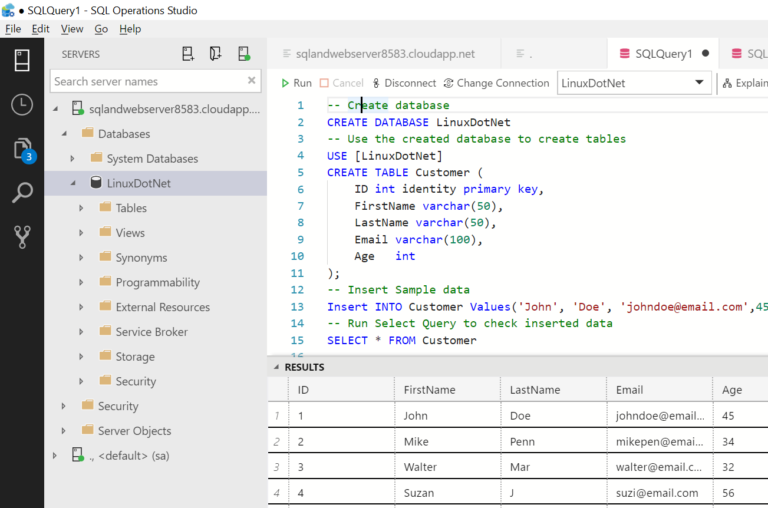768x508 pixels.
Task: Click the Search server names field
Action: [155, 81]
